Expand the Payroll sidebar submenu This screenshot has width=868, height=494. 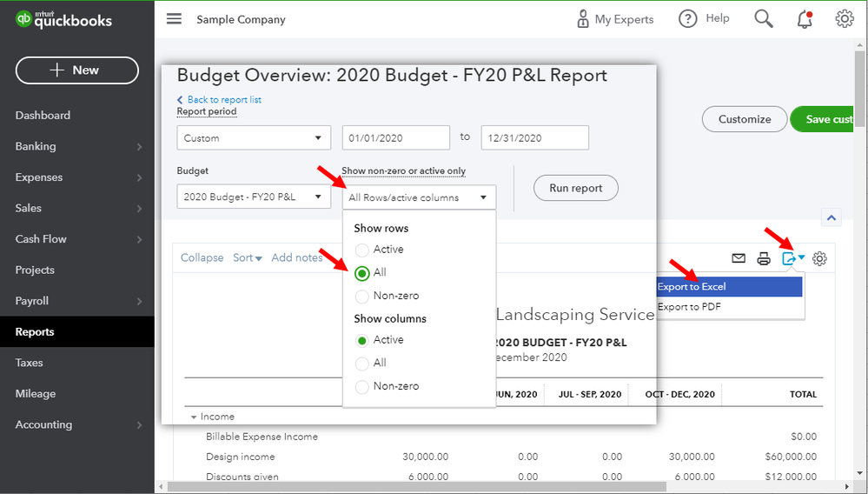pos(139,301)
